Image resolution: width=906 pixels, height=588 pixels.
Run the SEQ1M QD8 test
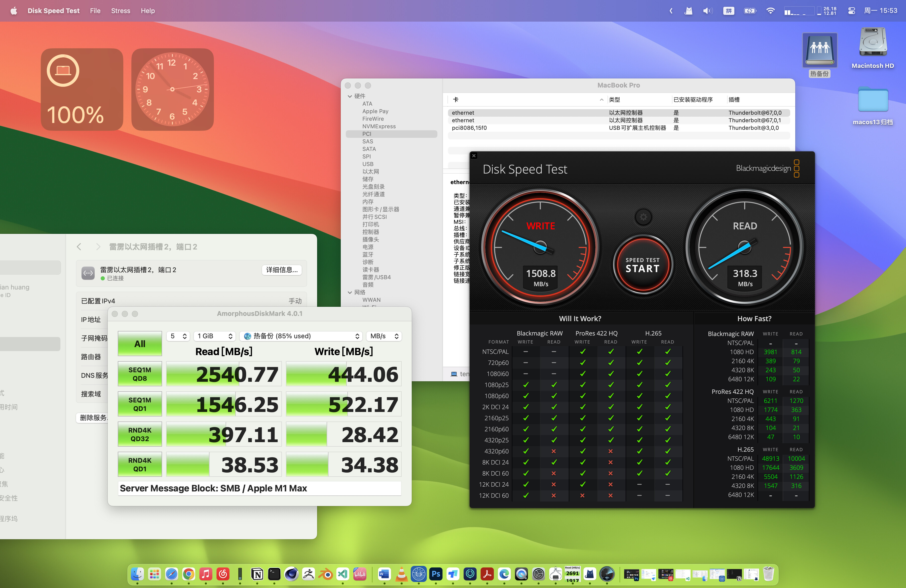click(x=140, y=374)
